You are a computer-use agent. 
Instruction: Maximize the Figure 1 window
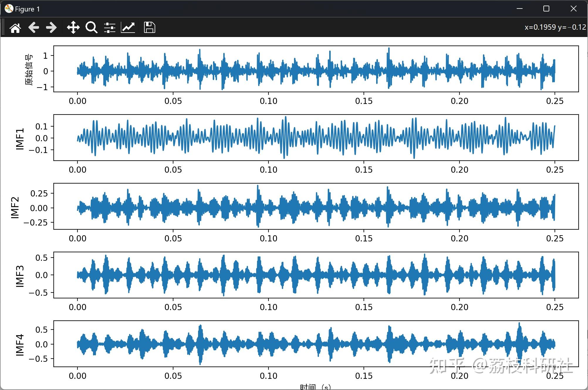(546, 9)
